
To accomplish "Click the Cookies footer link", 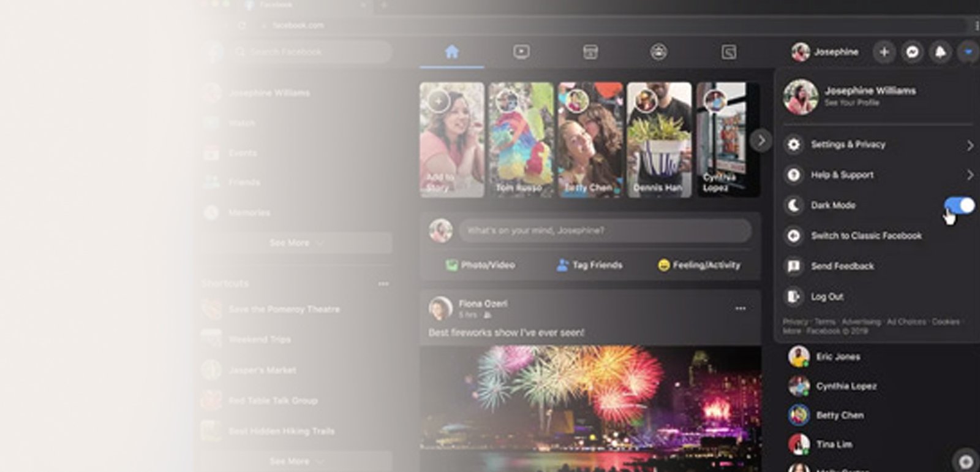I will click(x=946, y=322).
